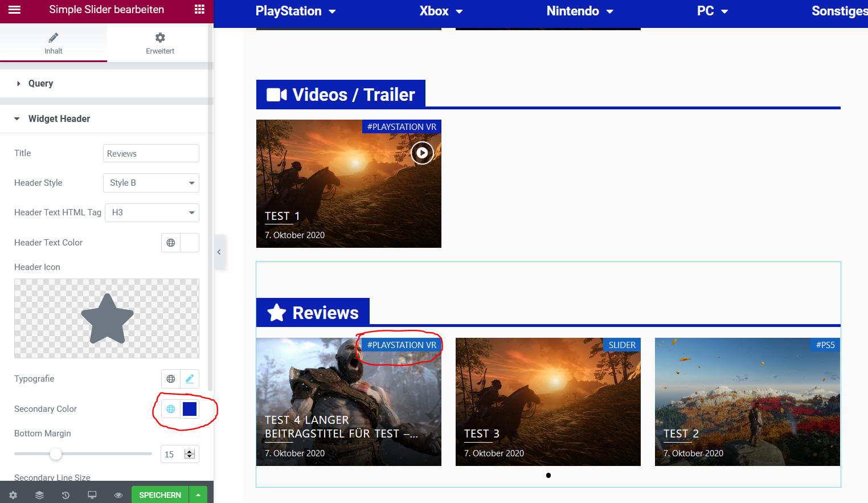Open the settings gear in footer
Viewport: 868px width, 503px height.
point(13,495)
